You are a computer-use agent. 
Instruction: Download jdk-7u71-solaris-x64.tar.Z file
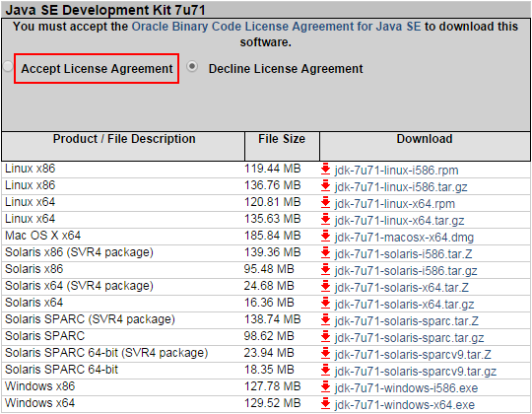click(x=402, y=288)
